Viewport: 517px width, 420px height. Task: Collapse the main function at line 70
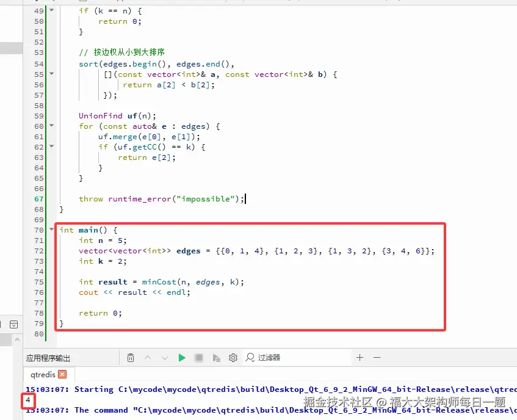51,229
